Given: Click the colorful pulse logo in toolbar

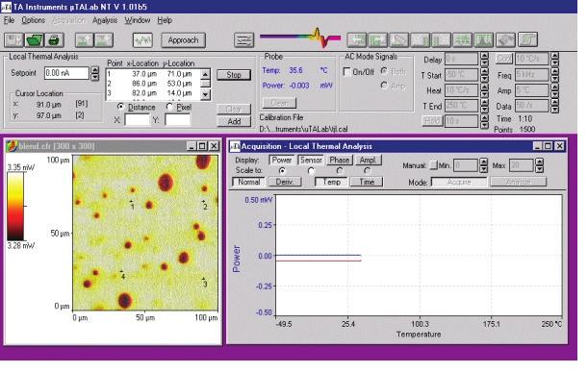Looking at the screenshot, I should pyautogui.click(x=300, y=37).
